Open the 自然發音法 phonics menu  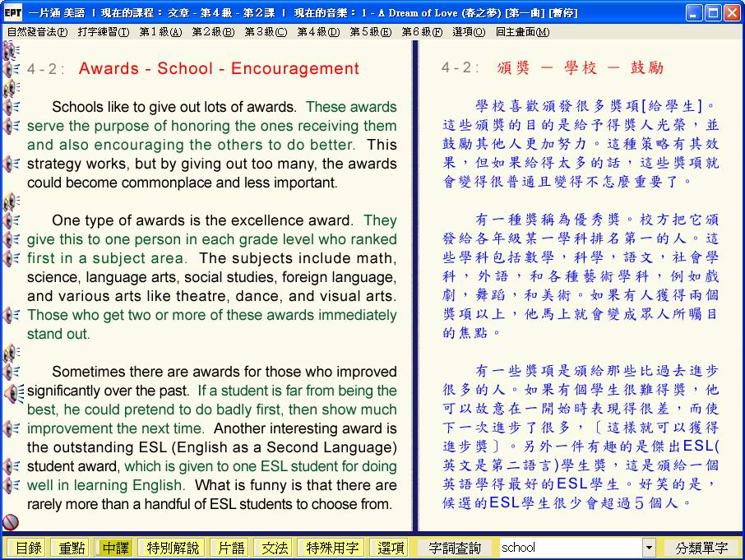[37, 32]
